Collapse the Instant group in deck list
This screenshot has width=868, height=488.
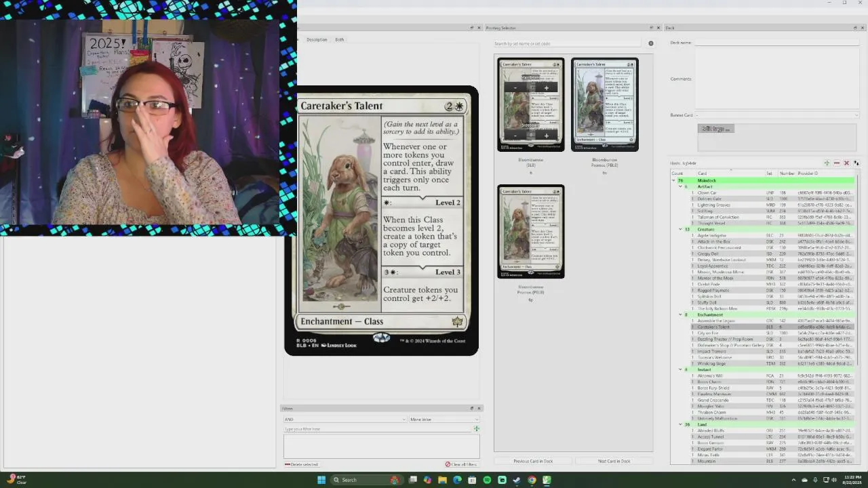[x=680, y=369]
